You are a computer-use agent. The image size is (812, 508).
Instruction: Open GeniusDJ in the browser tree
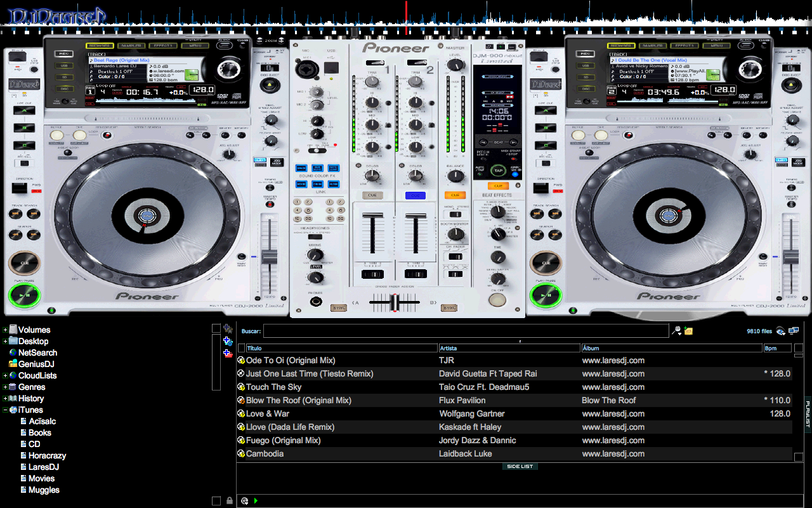36,364
